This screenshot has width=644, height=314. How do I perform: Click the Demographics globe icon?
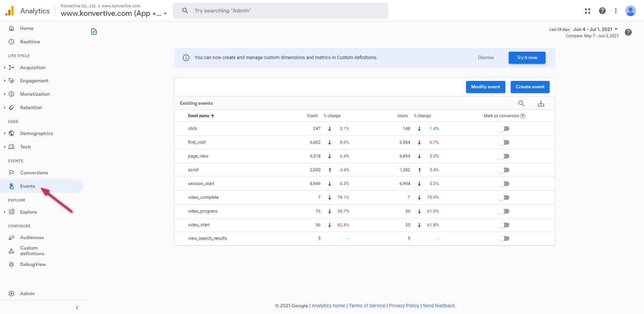click(x=11, y=133)
